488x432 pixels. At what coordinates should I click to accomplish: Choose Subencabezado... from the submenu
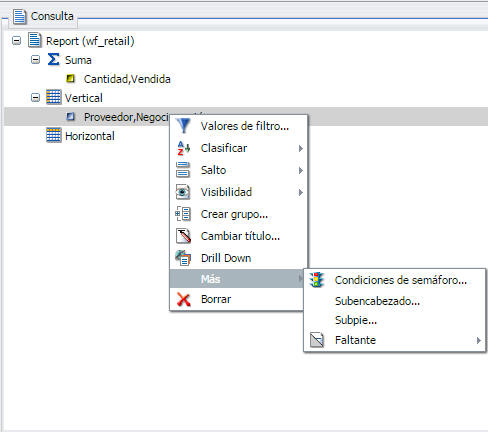pos(377,301)
